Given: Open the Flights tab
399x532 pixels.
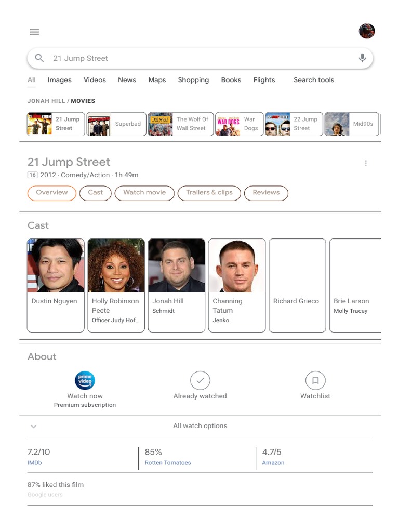Looking at the screenshot, I should [264, 80].
